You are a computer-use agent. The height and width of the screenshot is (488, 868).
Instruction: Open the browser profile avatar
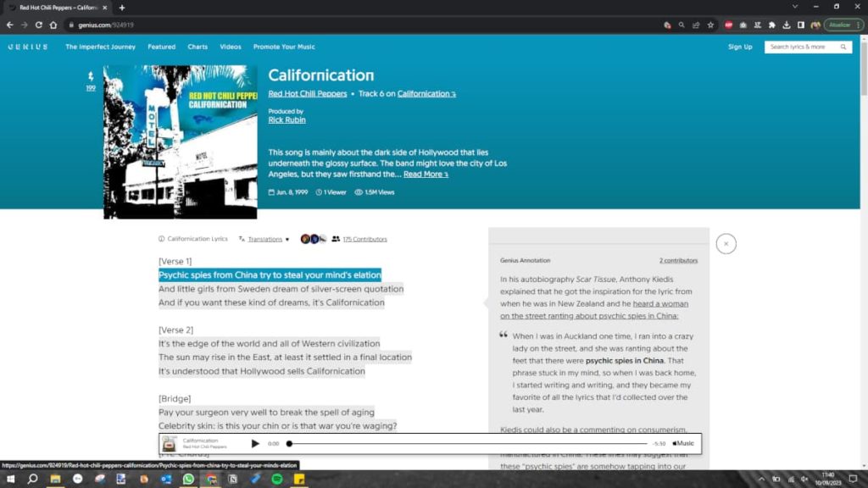815,25
